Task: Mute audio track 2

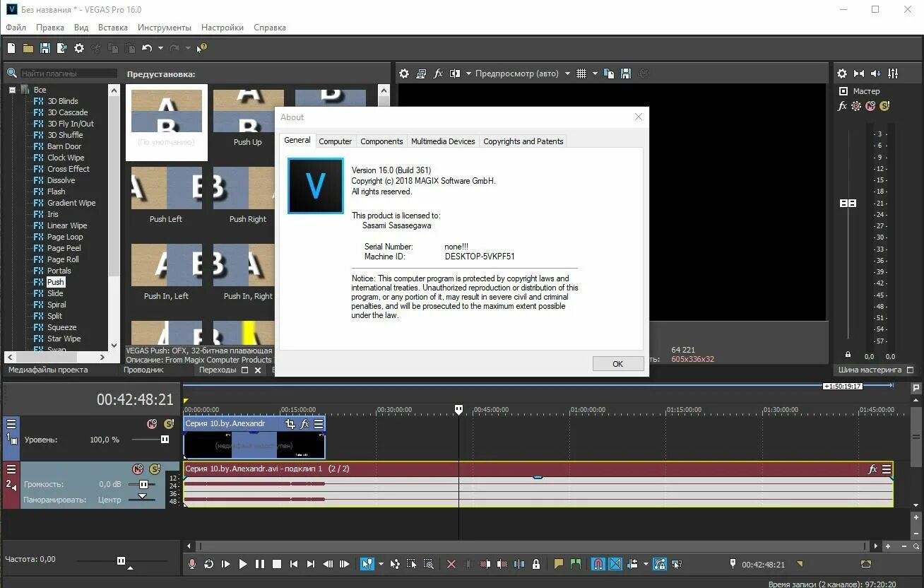Action: tap(138, 469)
